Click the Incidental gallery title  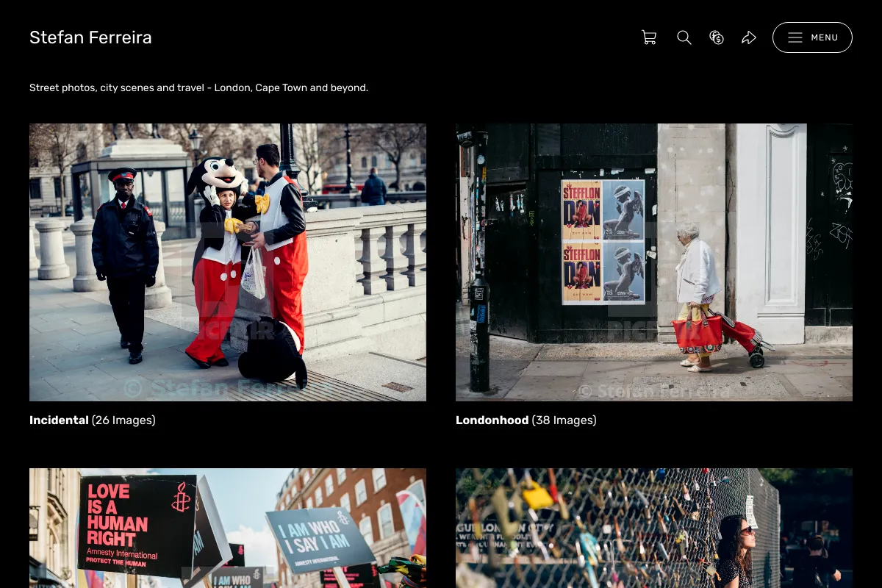(x=59, y=420)
